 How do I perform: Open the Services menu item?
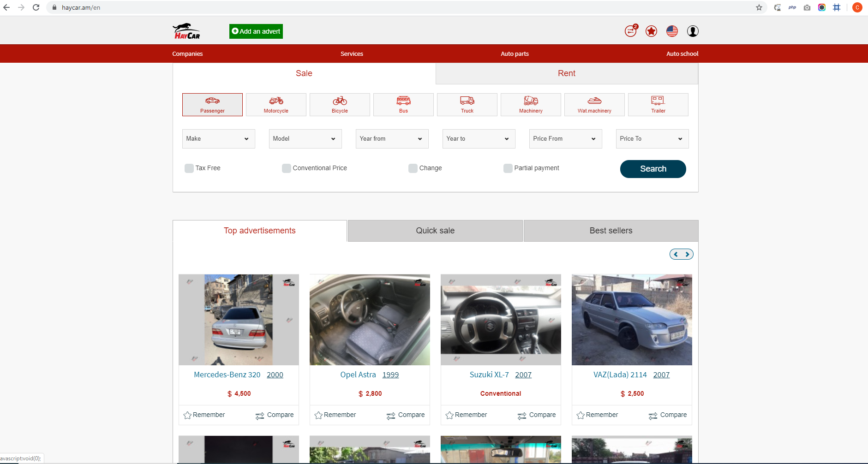click(352, 54)
